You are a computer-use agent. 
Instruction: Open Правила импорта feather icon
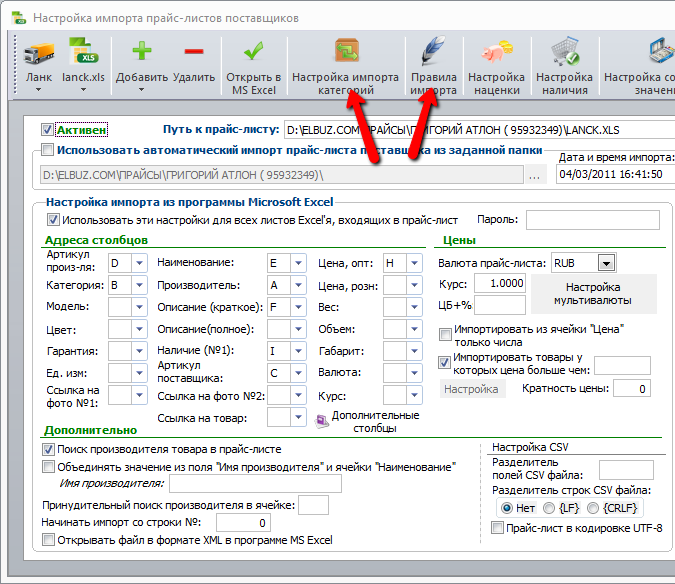pyautogui.click(x=433, y=50)
